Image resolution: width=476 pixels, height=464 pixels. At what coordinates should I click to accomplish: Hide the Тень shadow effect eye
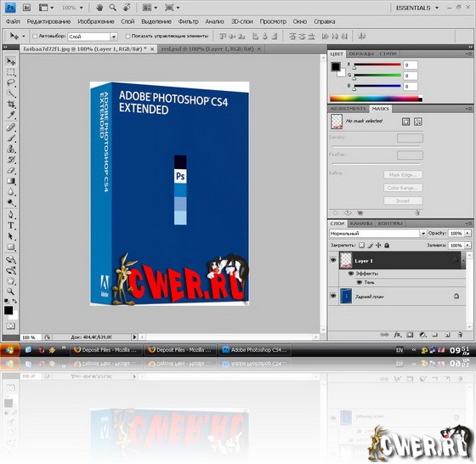coord(359,282)
